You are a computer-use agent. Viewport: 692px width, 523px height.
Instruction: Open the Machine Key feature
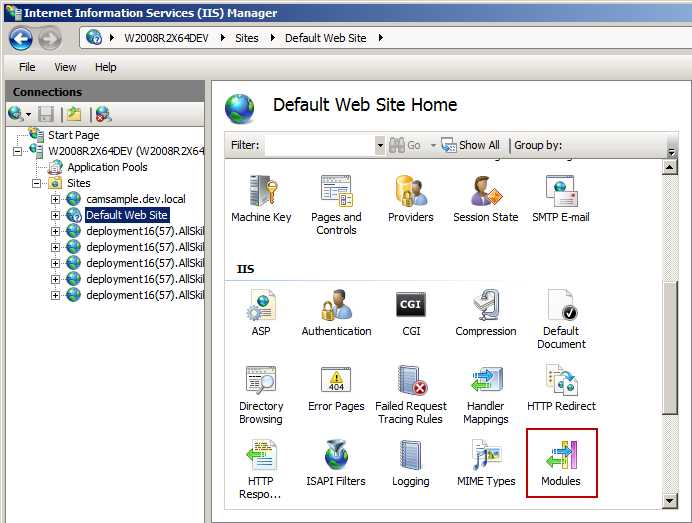(261, 199)
